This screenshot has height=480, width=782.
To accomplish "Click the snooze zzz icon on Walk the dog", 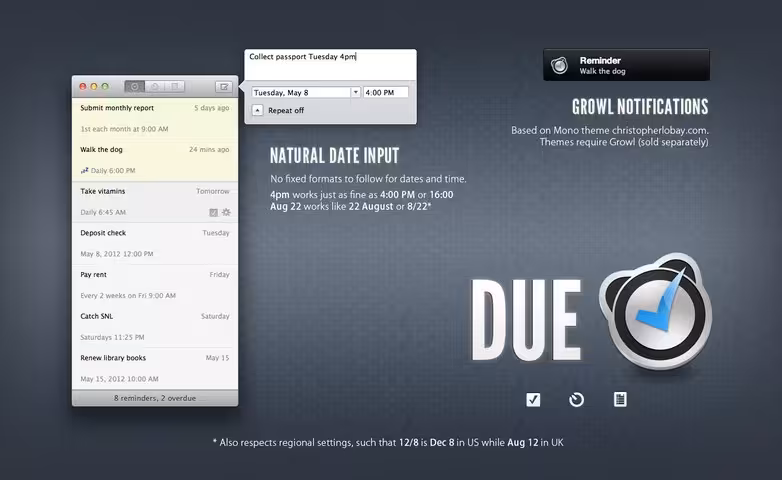I will pos(84,171).
